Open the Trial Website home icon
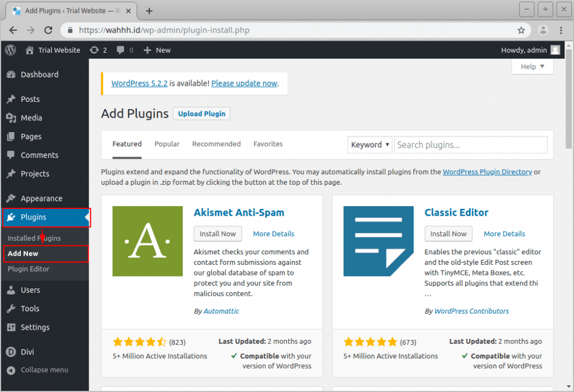Viewport: 574px width, 392px height. pyautogui.click(x=30, y=50)
